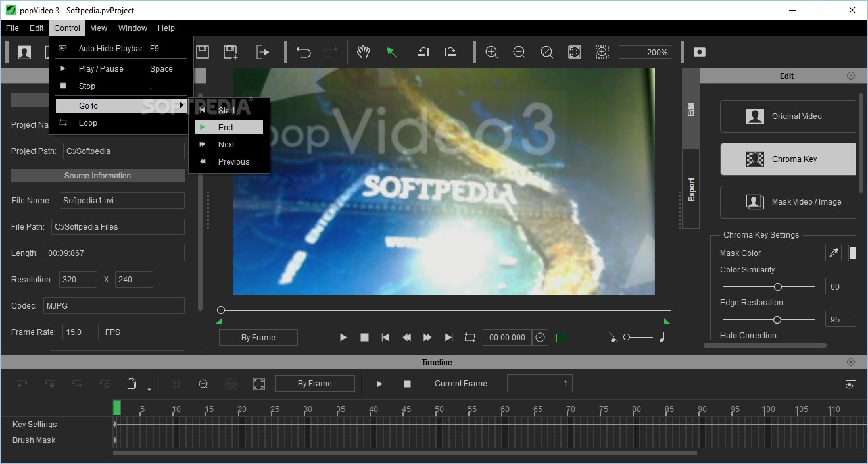
Task: Click the Chroma Key button
Action: (788, 159)
